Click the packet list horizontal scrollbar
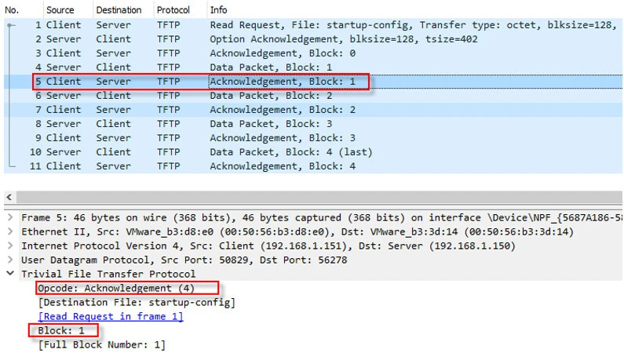Screen dimensions: 624x364 tap(314, 198)
